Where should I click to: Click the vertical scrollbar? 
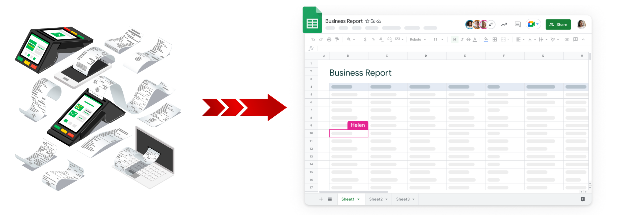tap(590, 56)
